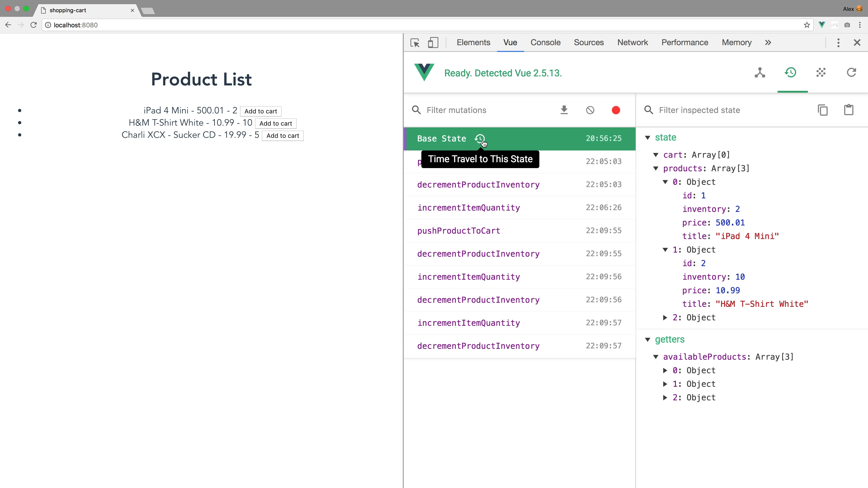Collapse the getters section
Viewport: 868px width, 488px height.
click(x=648, y=340)
